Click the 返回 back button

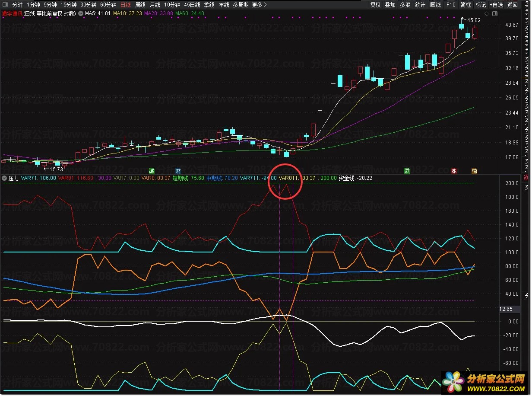click(513, 5)
